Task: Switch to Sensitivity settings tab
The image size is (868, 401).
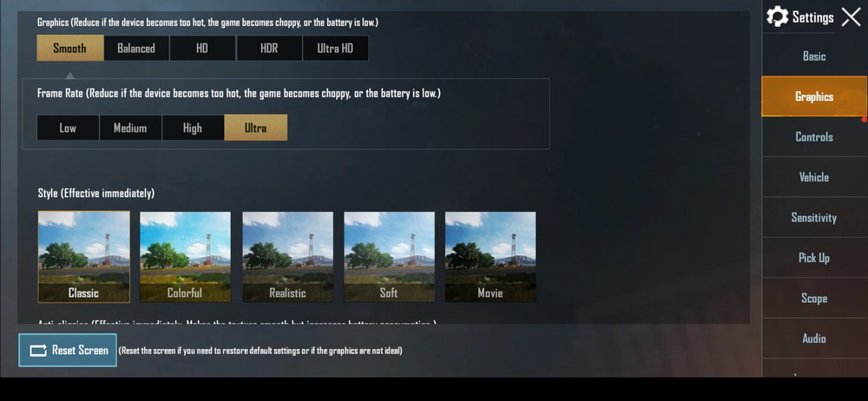Action: coord(814,218)
